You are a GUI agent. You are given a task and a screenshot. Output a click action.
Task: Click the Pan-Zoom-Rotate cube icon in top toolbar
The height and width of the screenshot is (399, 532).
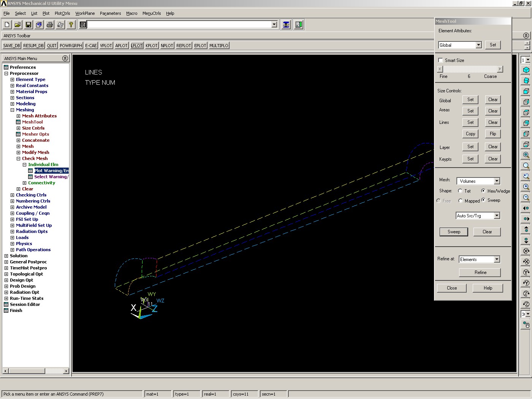39,25
